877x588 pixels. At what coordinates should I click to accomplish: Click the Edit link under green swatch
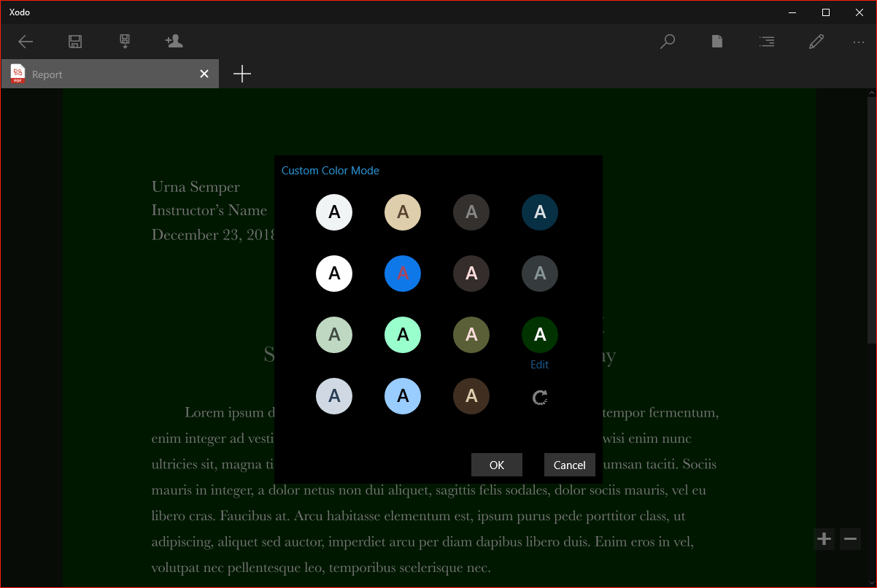(540, 365)
